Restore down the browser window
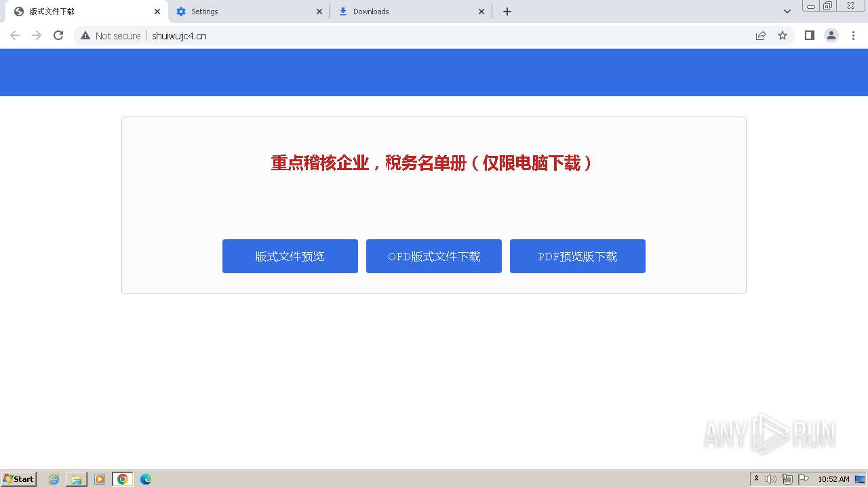Image resolution: width=868 pixels, height=488 pixels. click(828, 5)
